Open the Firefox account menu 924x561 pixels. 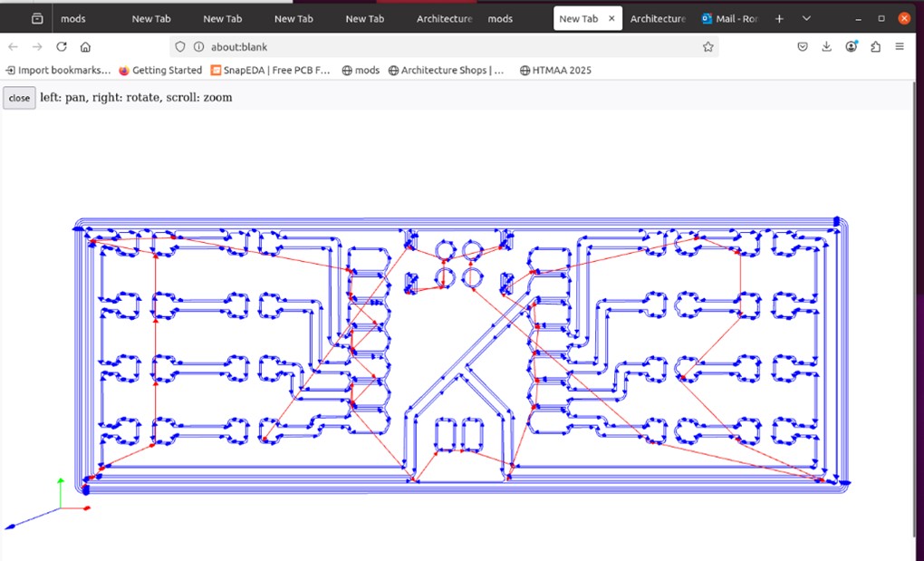(x=852, y=47)
